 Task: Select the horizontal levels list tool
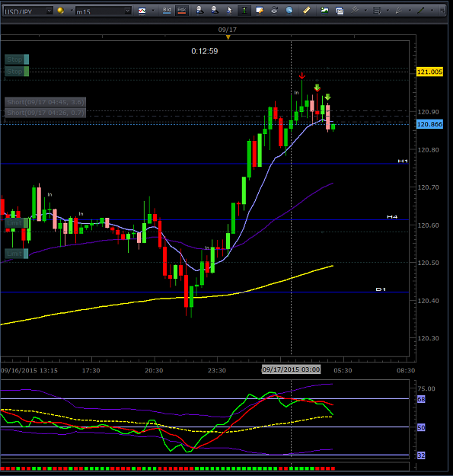tap(377, 11)
